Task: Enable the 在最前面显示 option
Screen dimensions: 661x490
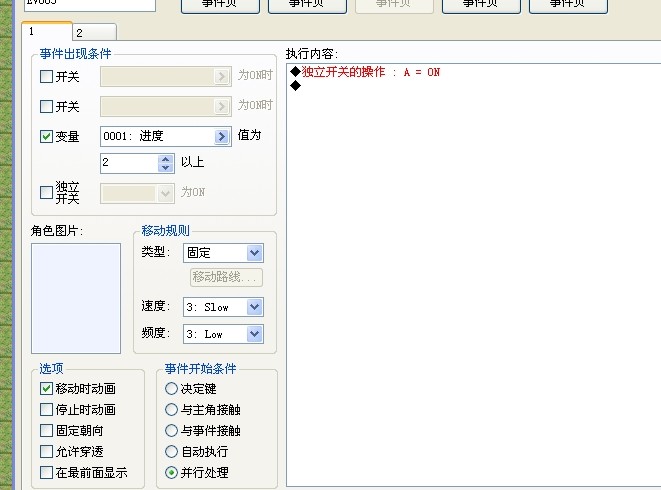Action: [46, 473]
